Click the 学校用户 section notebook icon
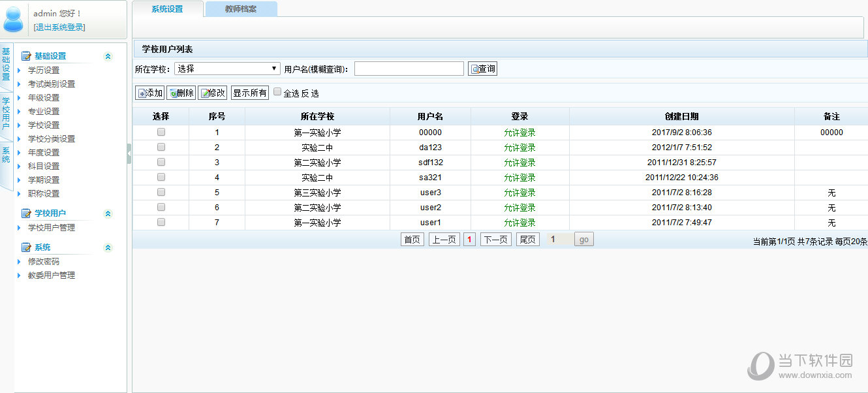The image size is (868, 393). coord(26,213)
